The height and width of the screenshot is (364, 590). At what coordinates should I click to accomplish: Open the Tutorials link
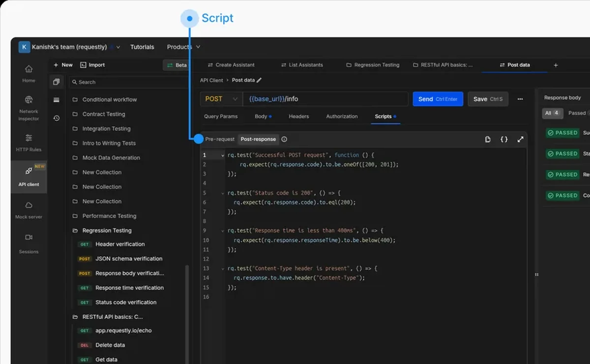[142, 47]
